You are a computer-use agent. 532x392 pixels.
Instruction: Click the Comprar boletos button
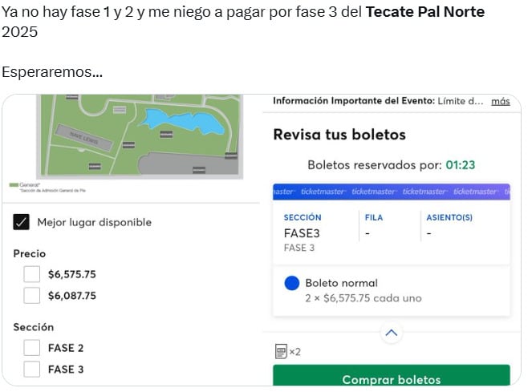point(391,378)
